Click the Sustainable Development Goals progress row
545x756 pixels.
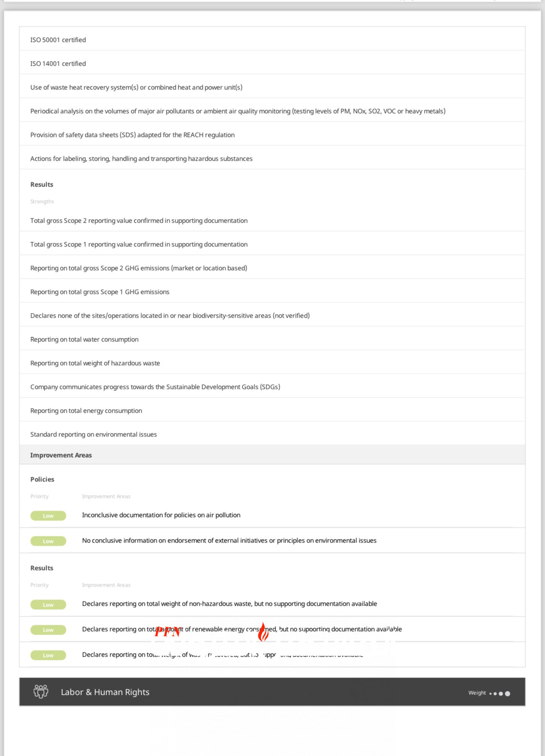tap(272, 386)
